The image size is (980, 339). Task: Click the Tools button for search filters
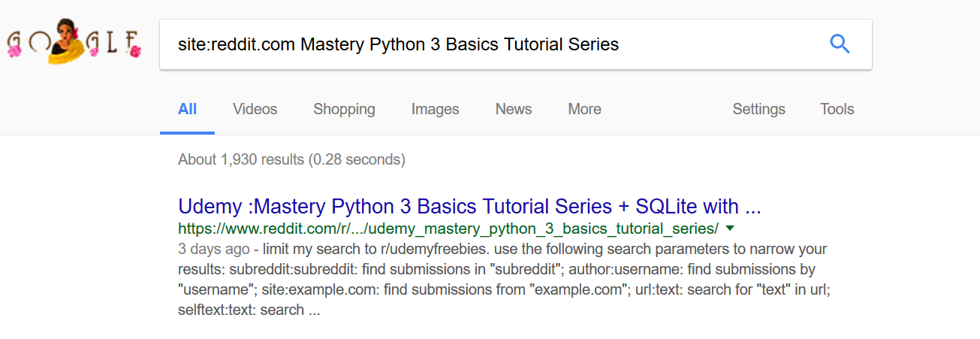tap(837, 109)
